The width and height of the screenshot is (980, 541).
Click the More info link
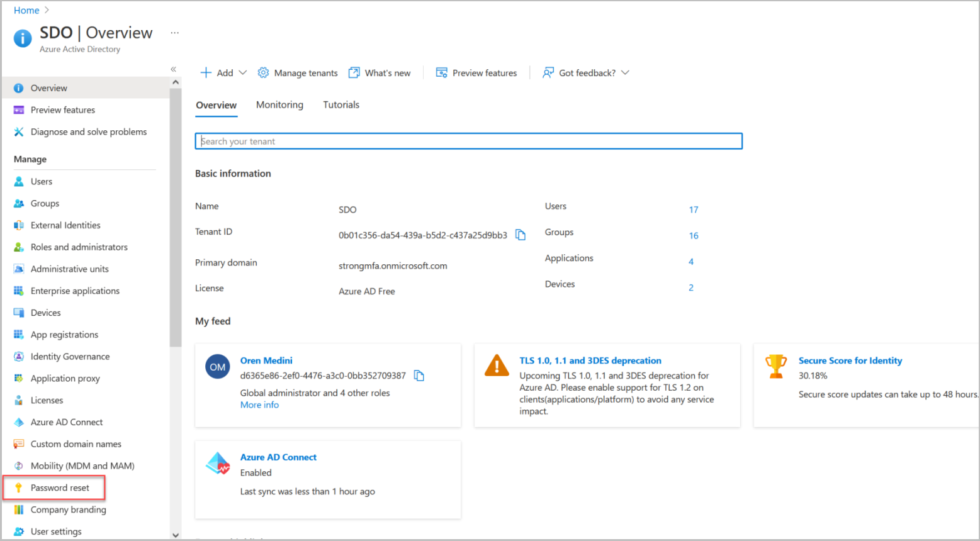tap(259, 405)
